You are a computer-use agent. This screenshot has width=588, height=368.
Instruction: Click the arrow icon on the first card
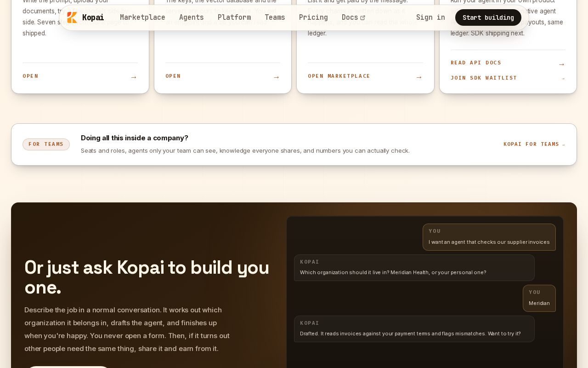pyautogui.click(x=134, y=77)
